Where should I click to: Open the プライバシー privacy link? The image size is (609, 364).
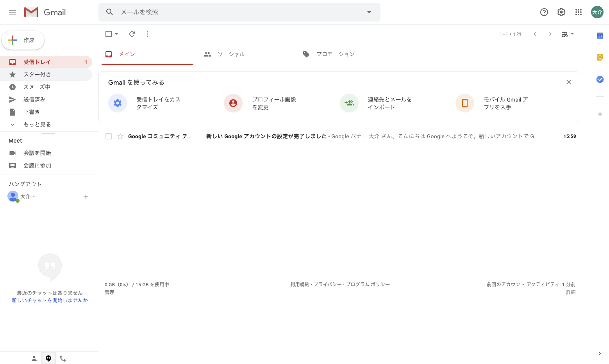coord(327,284)
